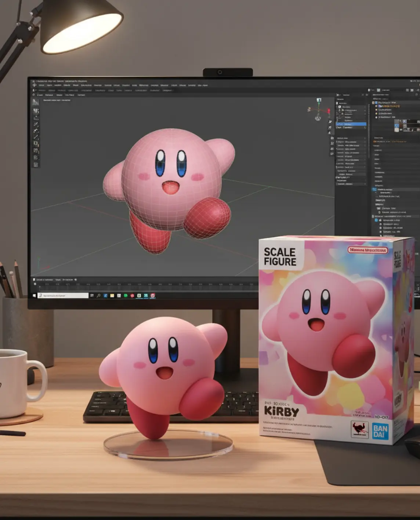Click the magnifier search icon on taskbar

[99, 296]
